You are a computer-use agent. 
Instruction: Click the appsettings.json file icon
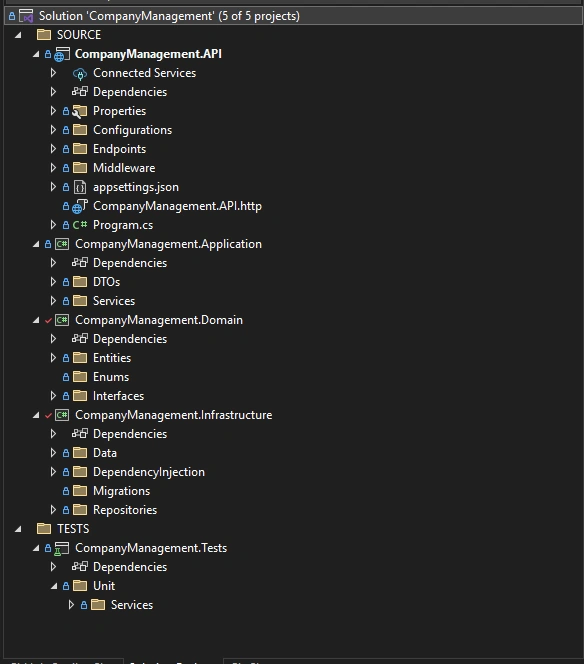click(x=80, y=187)
